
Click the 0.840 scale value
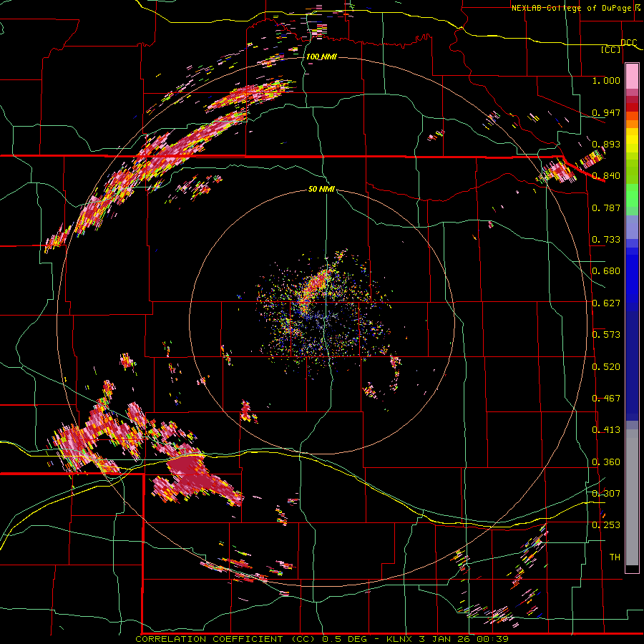606,176
